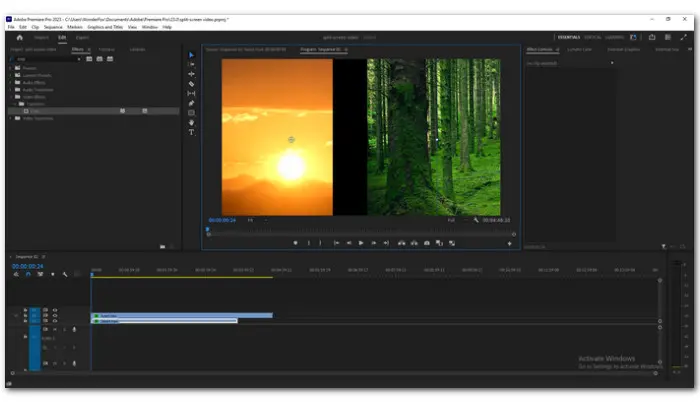Filter Accelerated Effects in Effects panel
This screenshot has width=700, height=407.
click(89, 59)
